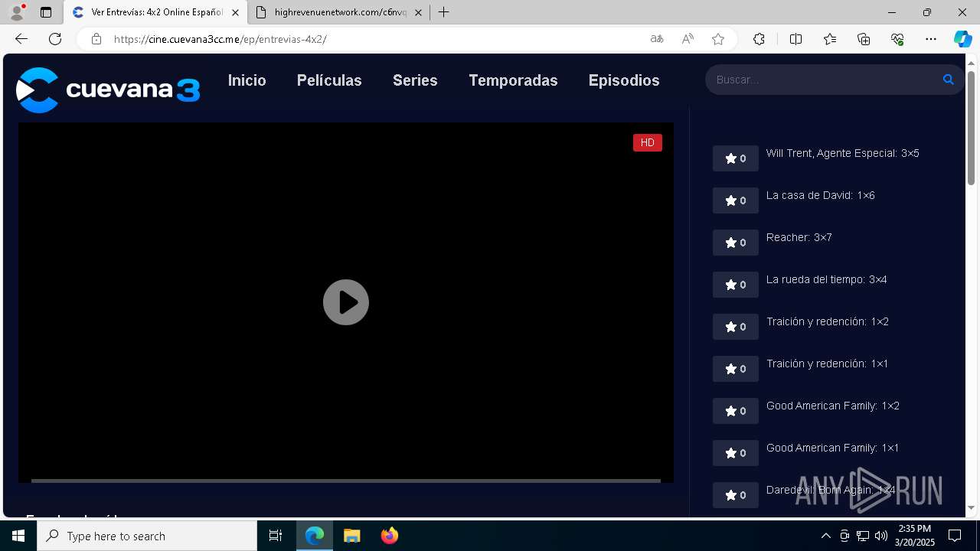Open volume control in tray
Screen dimensions: 980x551
(x=881, y=536)
